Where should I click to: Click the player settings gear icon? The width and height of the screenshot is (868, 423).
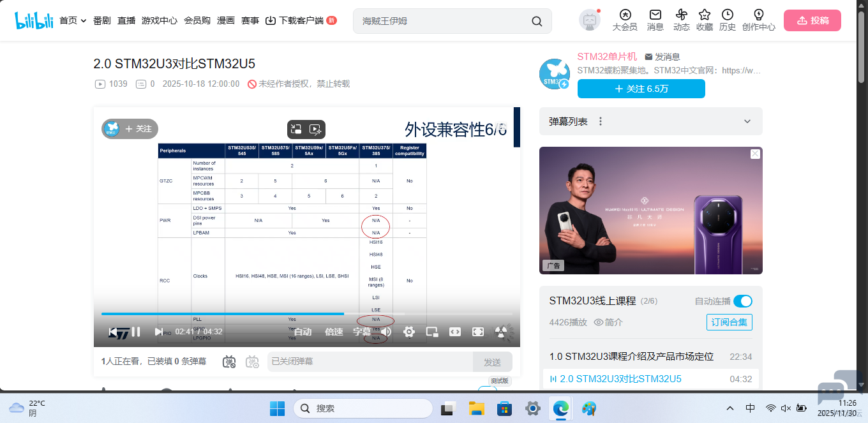408,332
